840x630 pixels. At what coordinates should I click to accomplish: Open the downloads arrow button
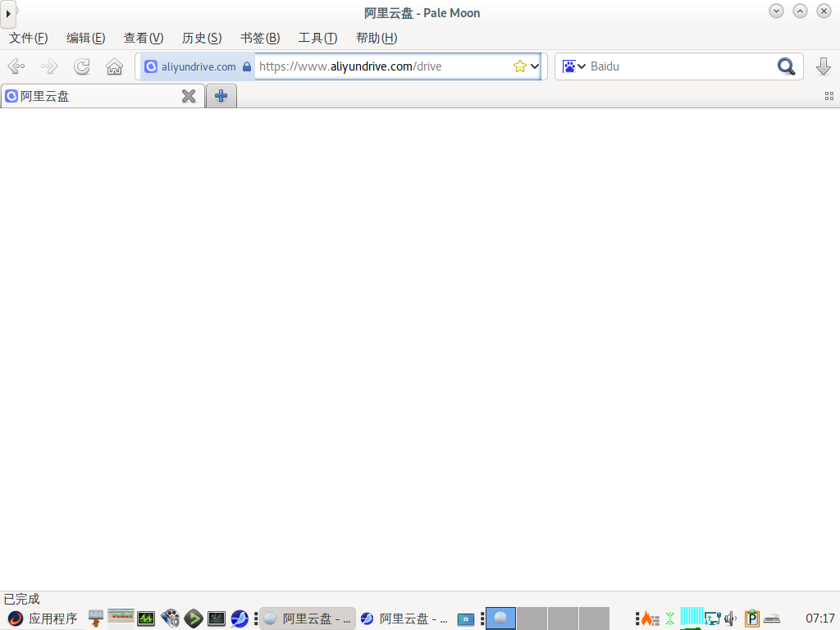click(x=824, y=66)
